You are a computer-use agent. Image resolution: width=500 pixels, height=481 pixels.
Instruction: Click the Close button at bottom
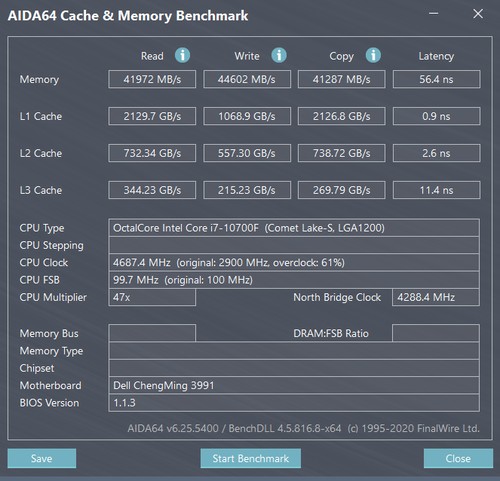point(458,458)
